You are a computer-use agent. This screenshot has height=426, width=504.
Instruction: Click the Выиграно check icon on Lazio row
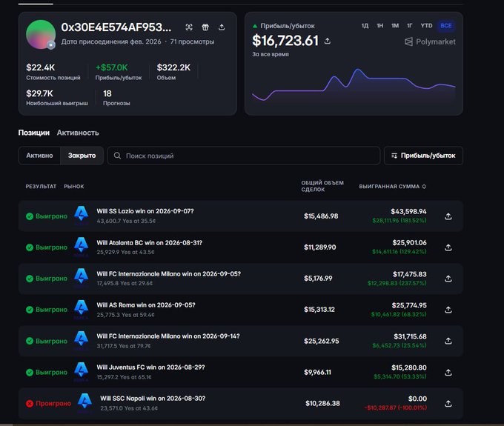click(30, 216)
